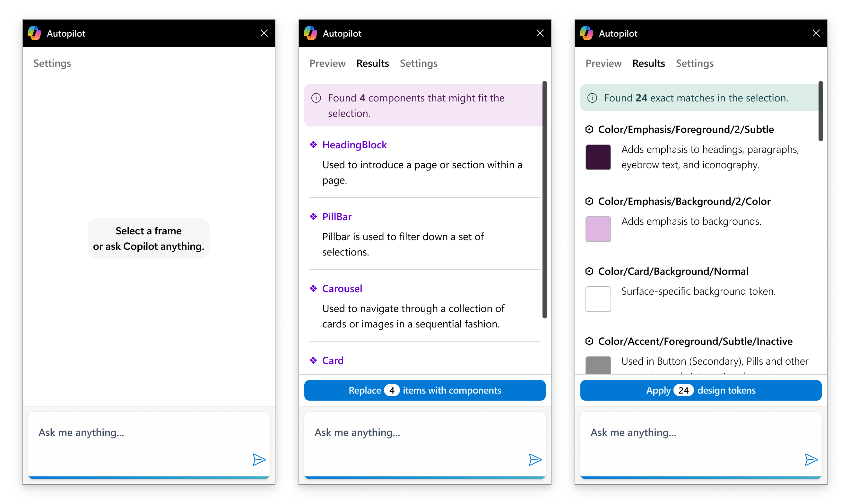Click the middle panel's results scrollbar
Image resolution: width=850 pixels, height=504 pixels.
coord(545,200)
